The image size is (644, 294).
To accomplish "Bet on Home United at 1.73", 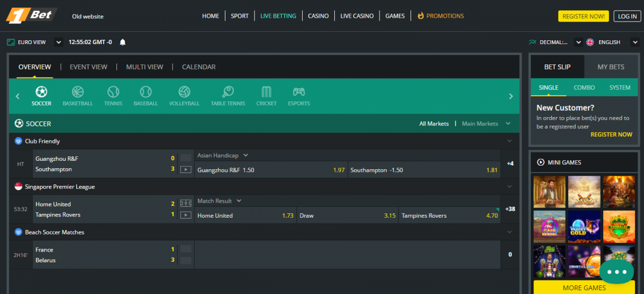I will tap(245, 216).
